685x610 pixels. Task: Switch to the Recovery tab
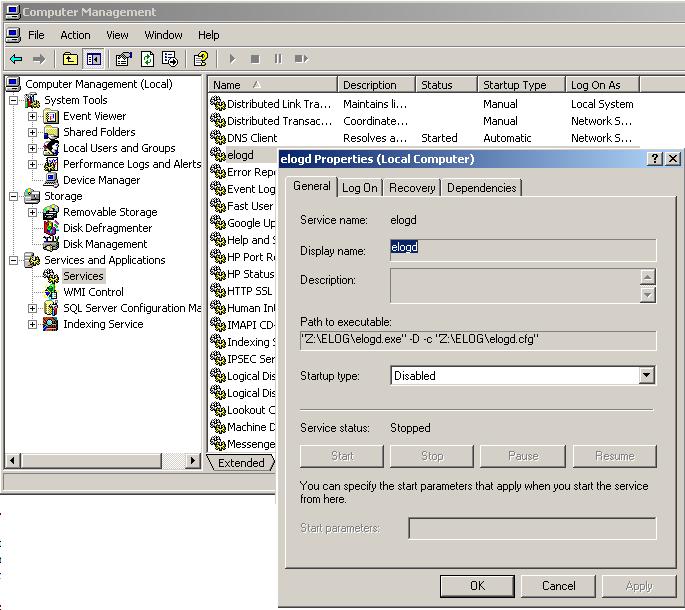click(x=412, y=188)
